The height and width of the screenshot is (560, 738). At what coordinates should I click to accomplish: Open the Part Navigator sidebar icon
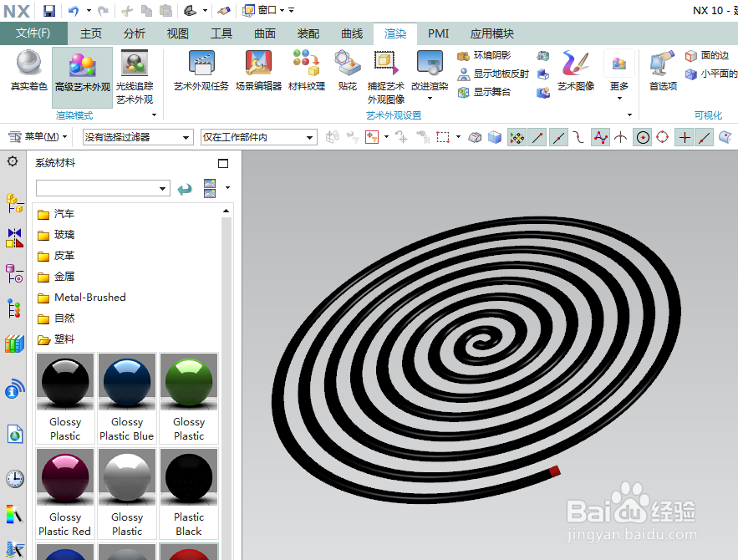14,274
